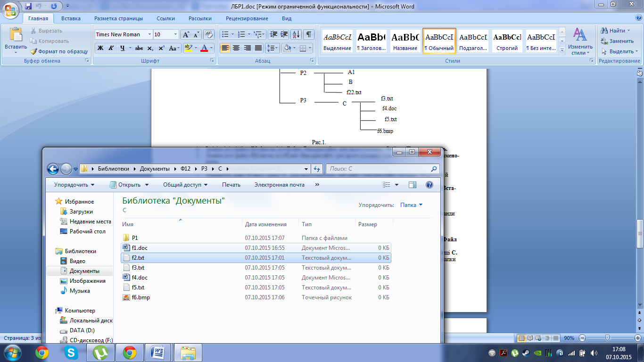Toggle center text alignment
644x362 pixels.
click(236, 48)
